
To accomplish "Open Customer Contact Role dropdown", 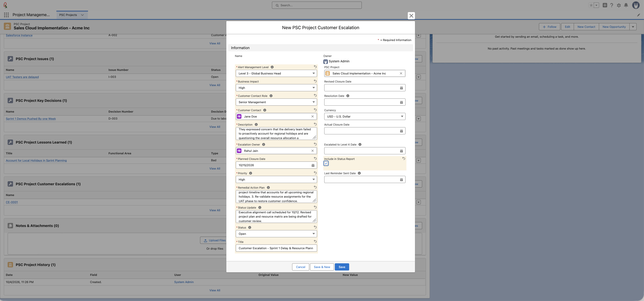I will point(276,102).
